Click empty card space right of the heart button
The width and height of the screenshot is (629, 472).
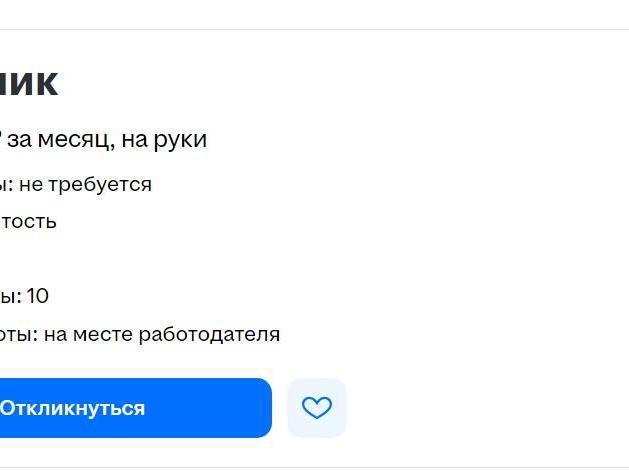tap(480, 408)
